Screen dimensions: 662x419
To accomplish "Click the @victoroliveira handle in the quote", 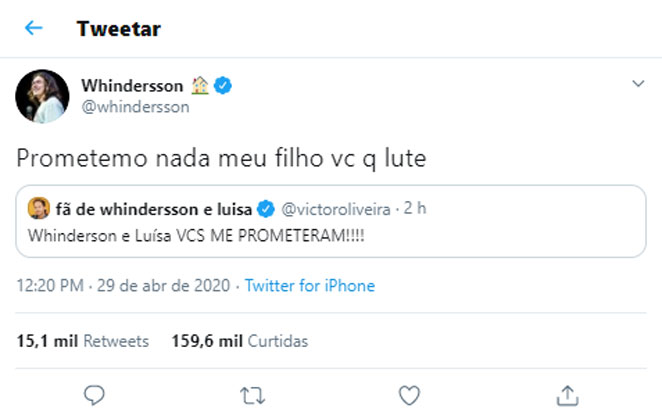I will [336, 209].
